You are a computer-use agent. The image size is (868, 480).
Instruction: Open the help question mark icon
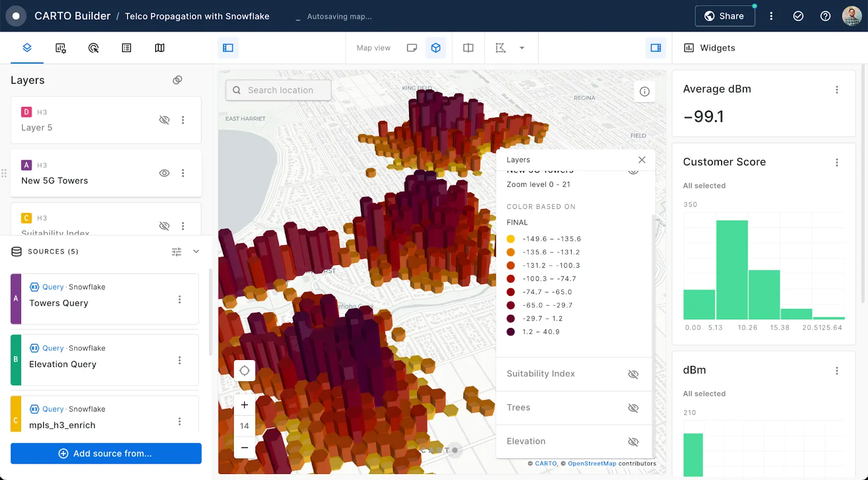825,16
